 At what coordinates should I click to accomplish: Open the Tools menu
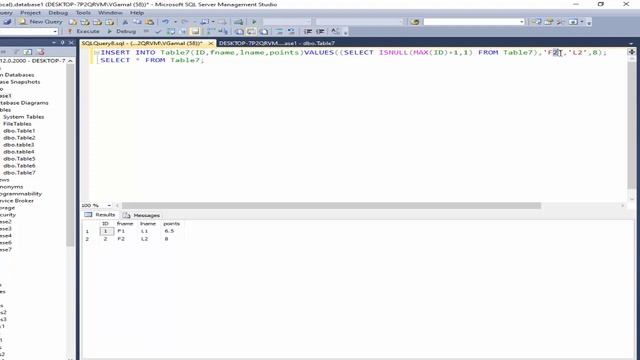(83, 13)
